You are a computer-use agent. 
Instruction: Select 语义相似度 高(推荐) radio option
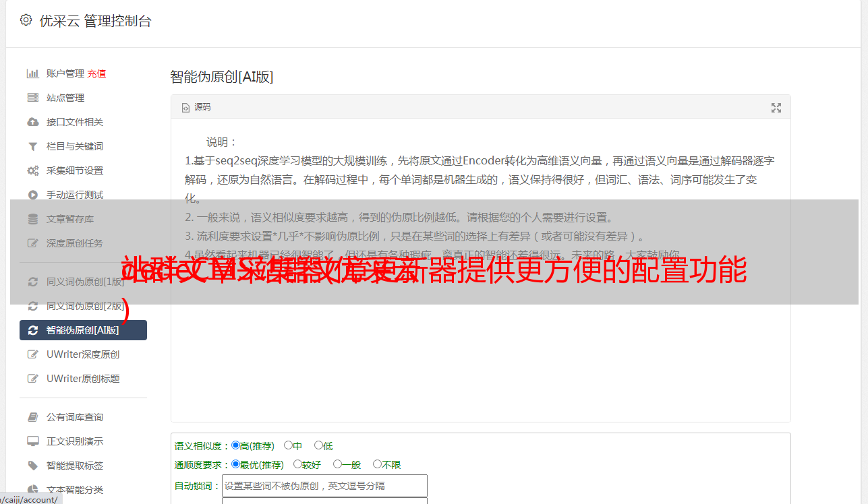[235, 445]
